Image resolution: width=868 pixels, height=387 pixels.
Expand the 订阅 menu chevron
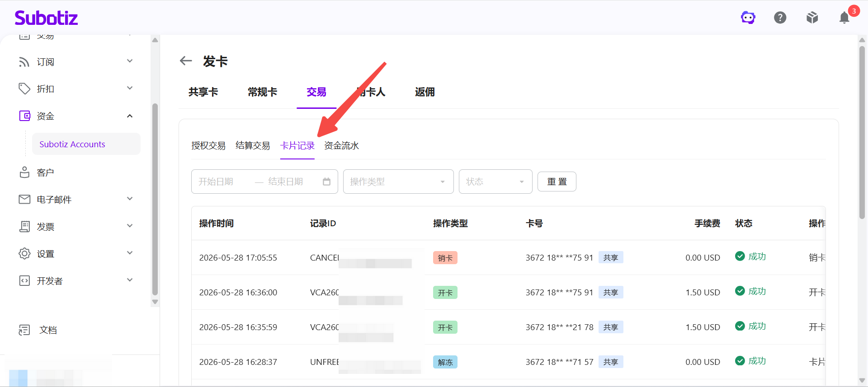[x=130, y=61]
